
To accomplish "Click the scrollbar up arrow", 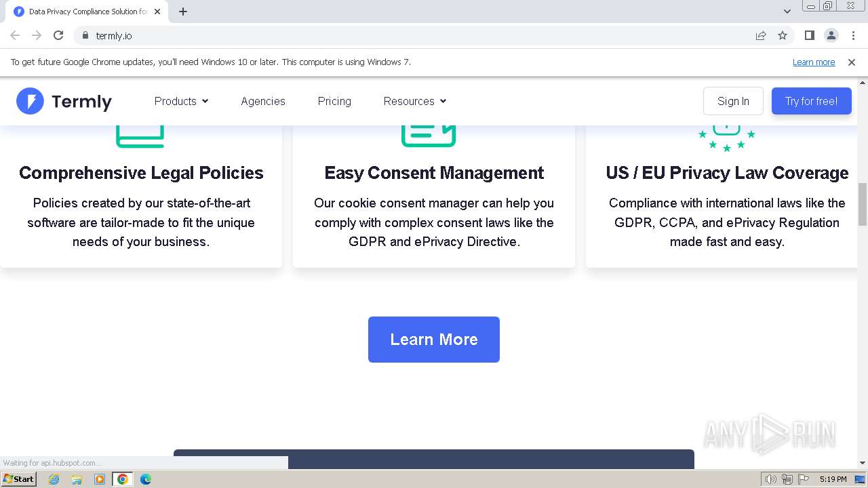I will pyautogui.click(x=863, y=83).
